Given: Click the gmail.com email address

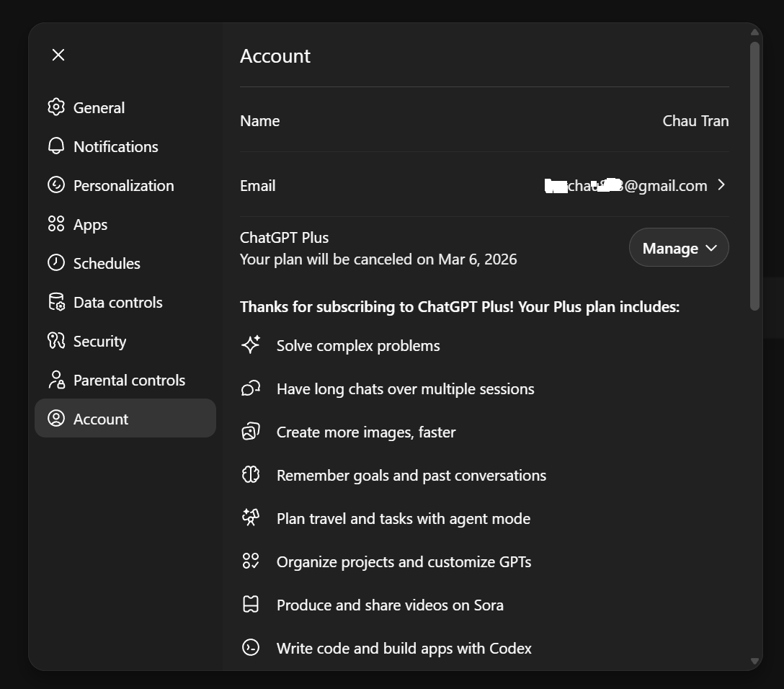Looking at the screenshot, I should coord(625,186).
